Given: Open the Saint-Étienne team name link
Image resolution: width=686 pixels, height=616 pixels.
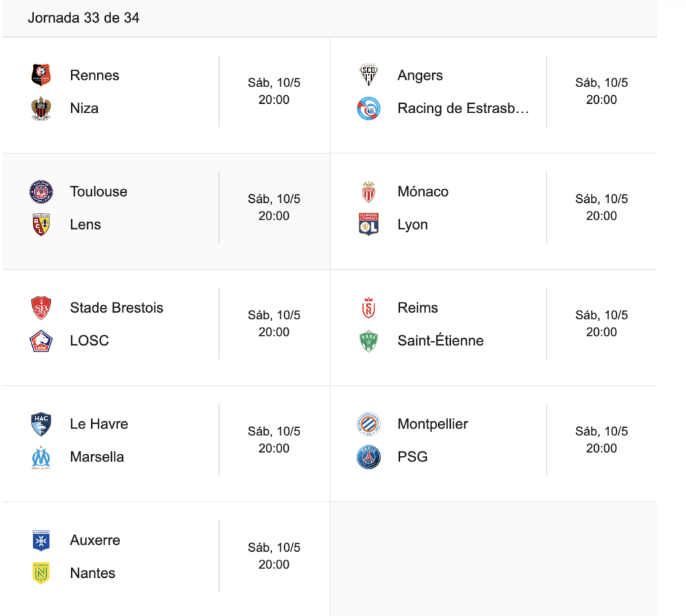Looking at the screenshot, I should (x=441, y=341).
